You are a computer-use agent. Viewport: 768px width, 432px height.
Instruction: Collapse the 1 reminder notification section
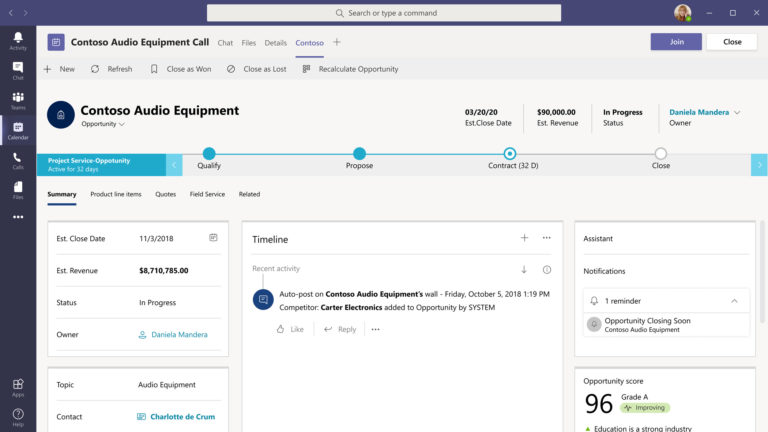[x=734, y=301]
